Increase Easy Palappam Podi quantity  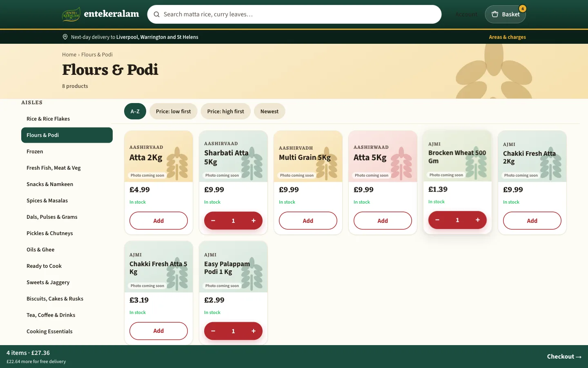coord(254,331)
